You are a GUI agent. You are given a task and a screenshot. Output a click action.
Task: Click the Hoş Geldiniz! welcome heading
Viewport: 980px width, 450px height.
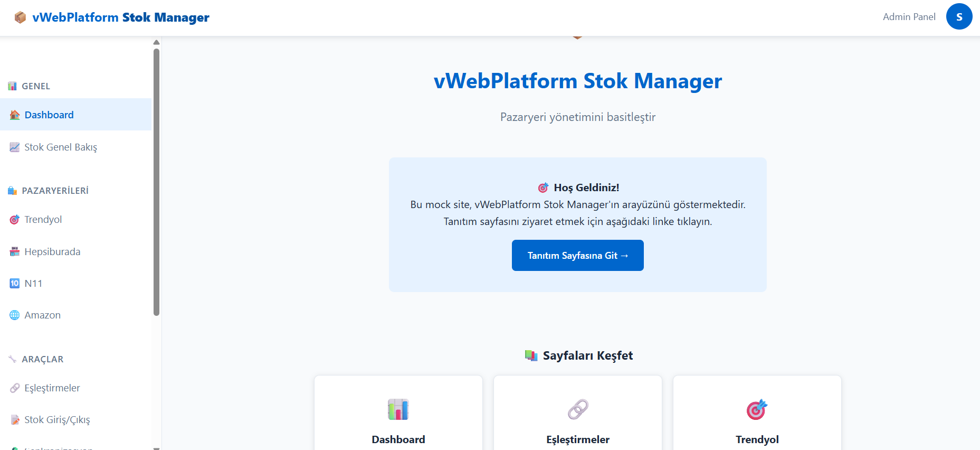[586, 187]
